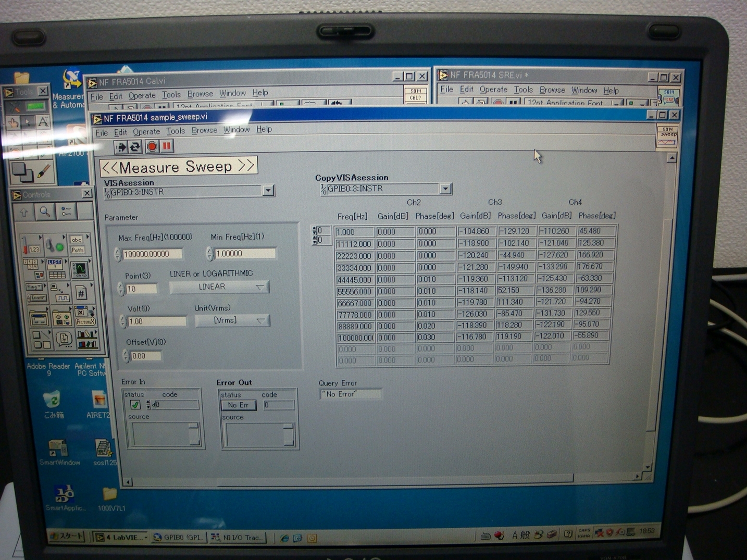
Task: Open Application Font dropdown in SRE.vi window
Action: (617, 103)
